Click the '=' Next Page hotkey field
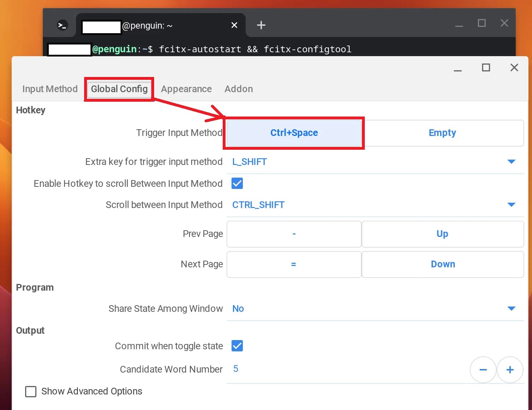532x410 pixels. click(294, 264)
